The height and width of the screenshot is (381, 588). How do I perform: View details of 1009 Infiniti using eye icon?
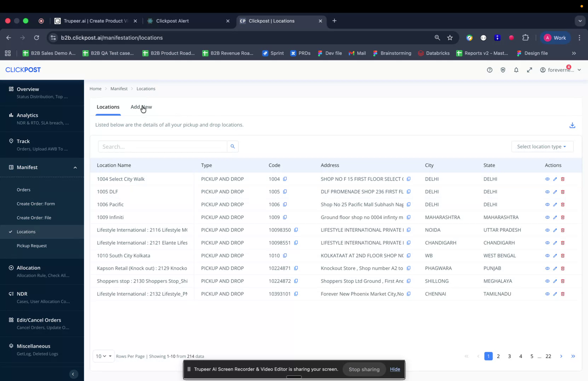pyautogui.click(x=547, y=217)
